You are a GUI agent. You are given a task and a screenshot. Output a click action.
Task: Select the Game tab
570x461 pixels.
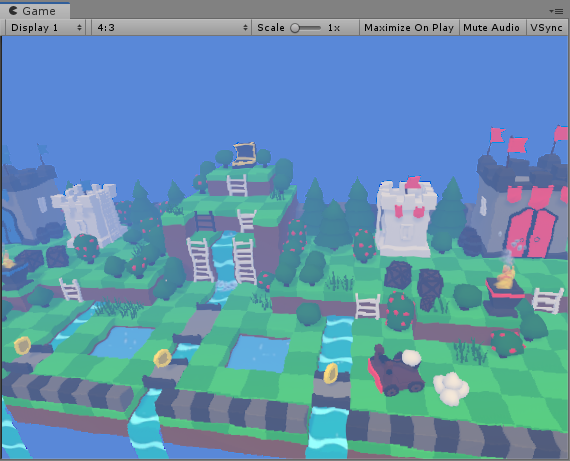[x=35, y=11]
